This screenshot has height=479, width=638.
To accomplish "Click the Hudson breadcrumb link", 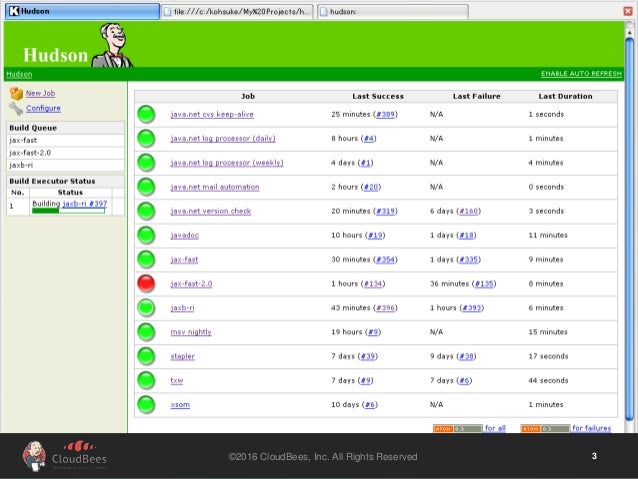I will [19, 74].
